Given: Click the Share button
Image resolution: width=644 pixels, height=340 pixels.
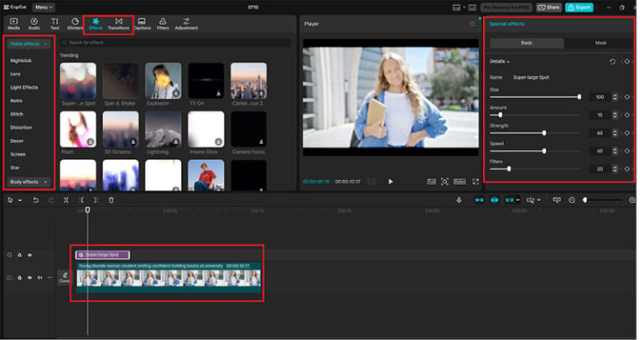Looking at the screenshot, I should pyautogui.click(x=548, y=8).
